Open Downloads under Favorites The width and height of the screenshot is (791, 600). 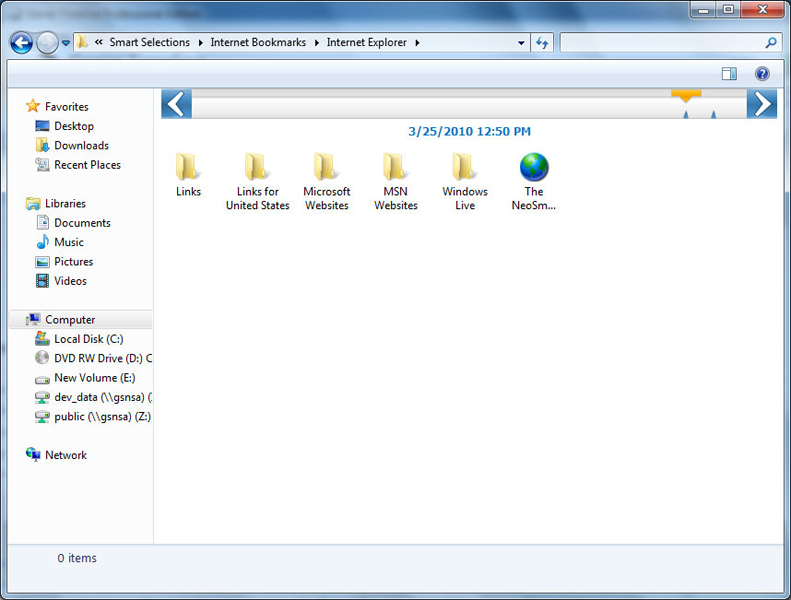pos(72,145)
